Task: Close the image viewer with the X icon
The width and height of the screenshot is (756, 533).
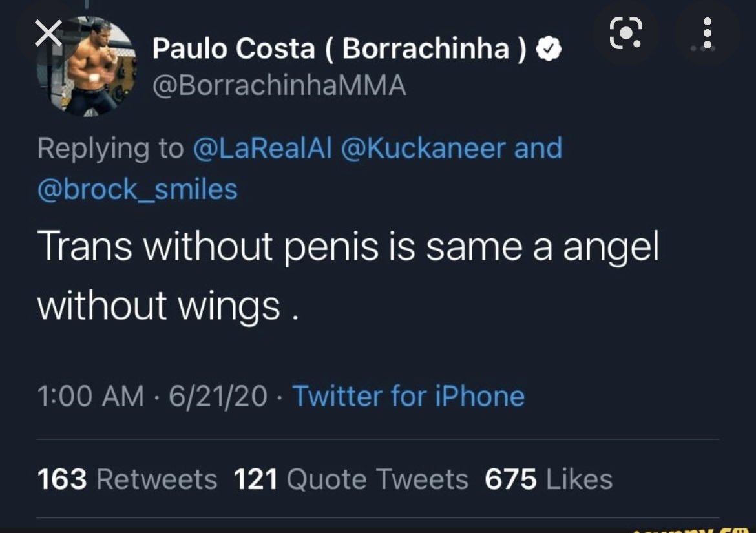Action: coord(48,34)
